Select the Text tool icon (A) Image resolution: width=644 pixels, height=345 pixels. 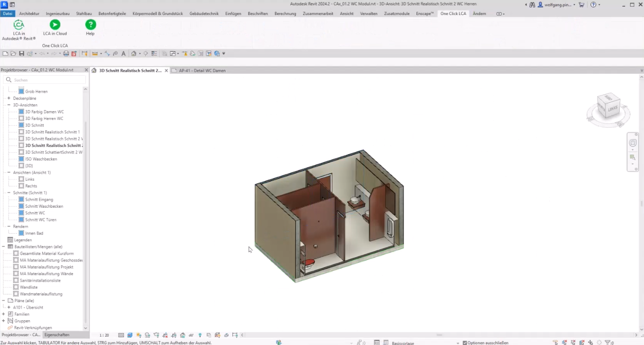pyautogui.click(x=123, y=53)
